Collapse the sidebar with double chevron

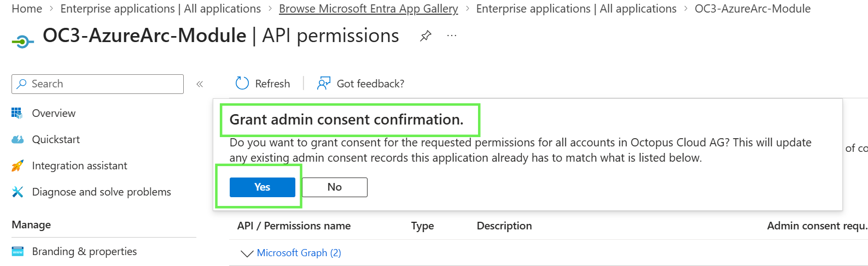[x=200, y=84]
